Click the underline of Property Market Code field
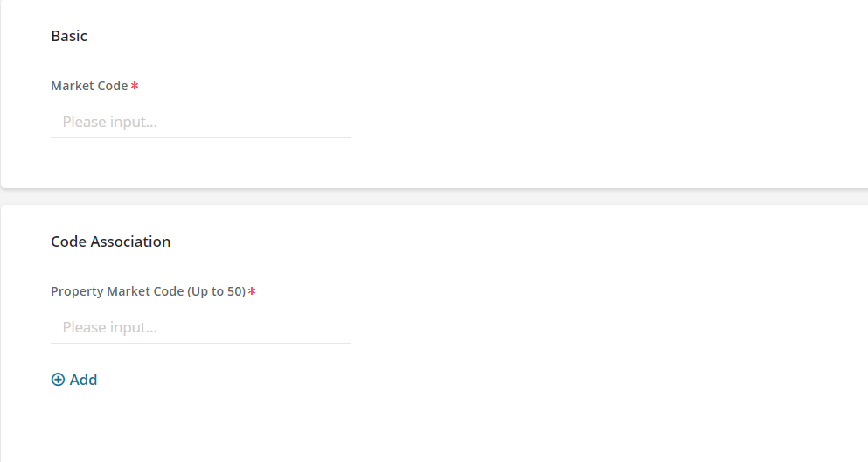Viewport: 868px width, 462px height. (x=201, y=343)
